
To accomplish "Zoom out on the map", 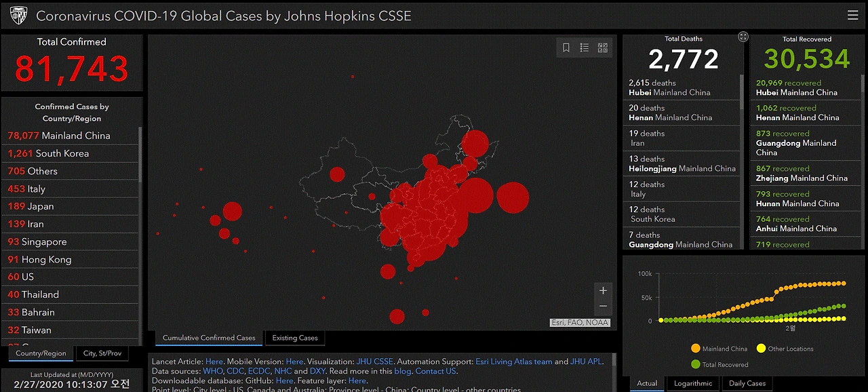I will point(603,307).
